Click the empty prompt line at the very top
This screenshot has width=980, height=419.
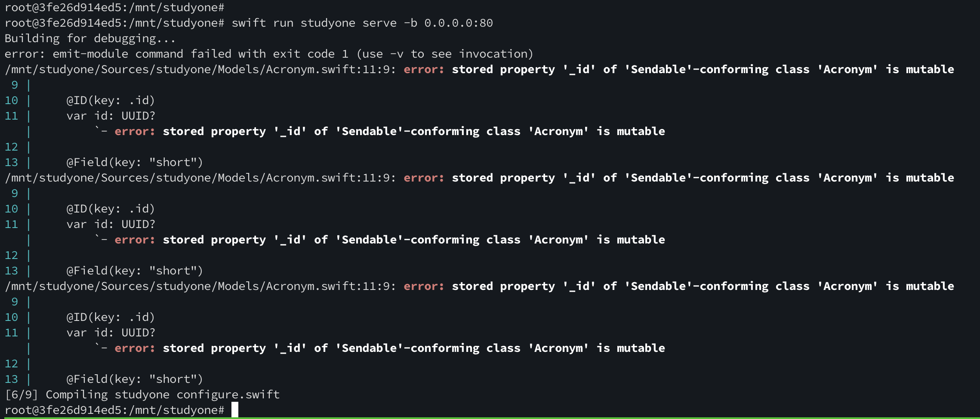(x=114, y=7)
